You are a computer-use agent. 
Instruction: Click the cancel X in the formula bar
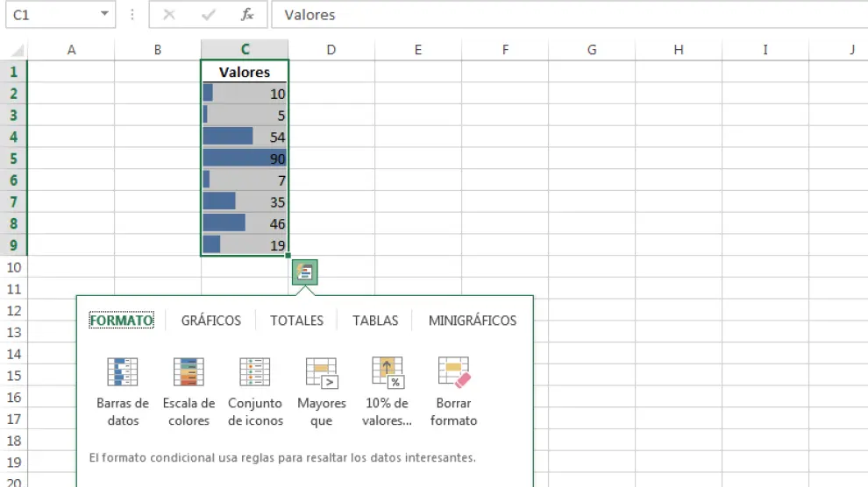coord(169,15)
